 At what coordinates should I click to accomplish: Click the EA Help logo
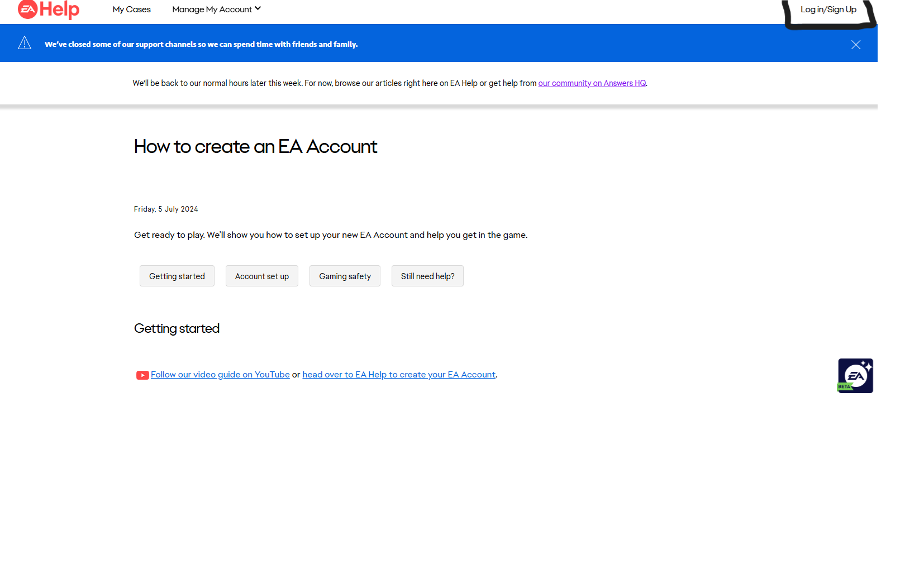49,9
